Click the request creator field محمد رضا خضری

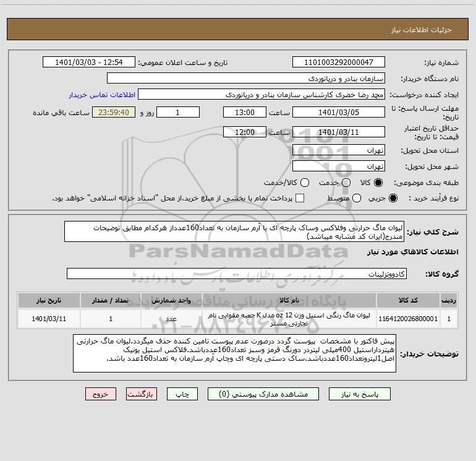coord(261,94)
